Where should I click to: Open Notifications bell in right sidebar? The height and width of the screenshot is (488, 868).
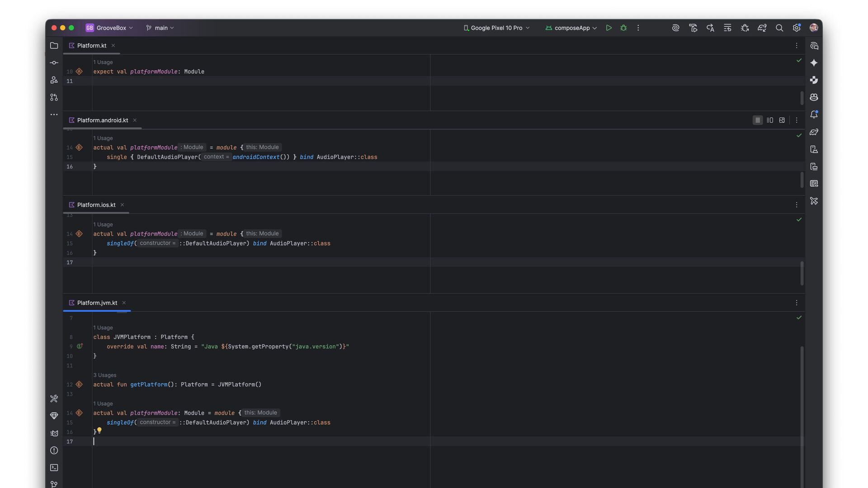[814, 115]
